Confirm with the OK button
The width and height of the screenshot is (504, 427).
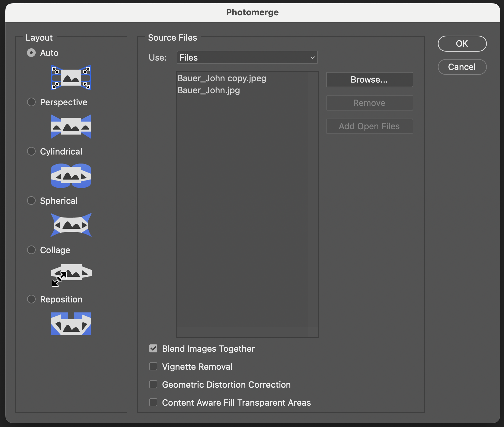462,44
